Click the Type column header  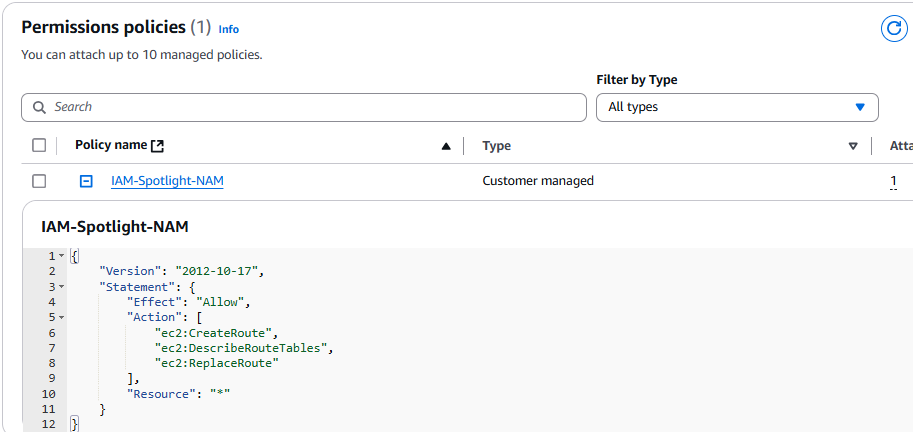coord(497,146)
